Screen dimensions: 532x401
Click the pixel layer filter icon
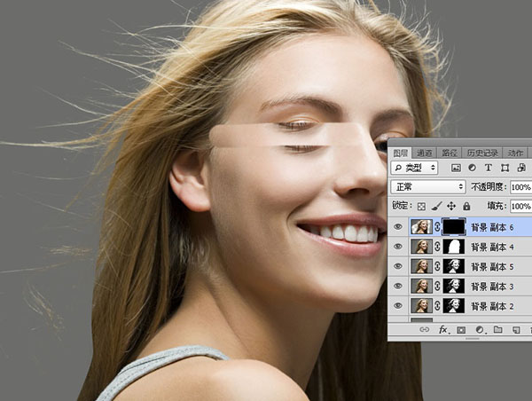pyautogui.click(x=456, y=168)
